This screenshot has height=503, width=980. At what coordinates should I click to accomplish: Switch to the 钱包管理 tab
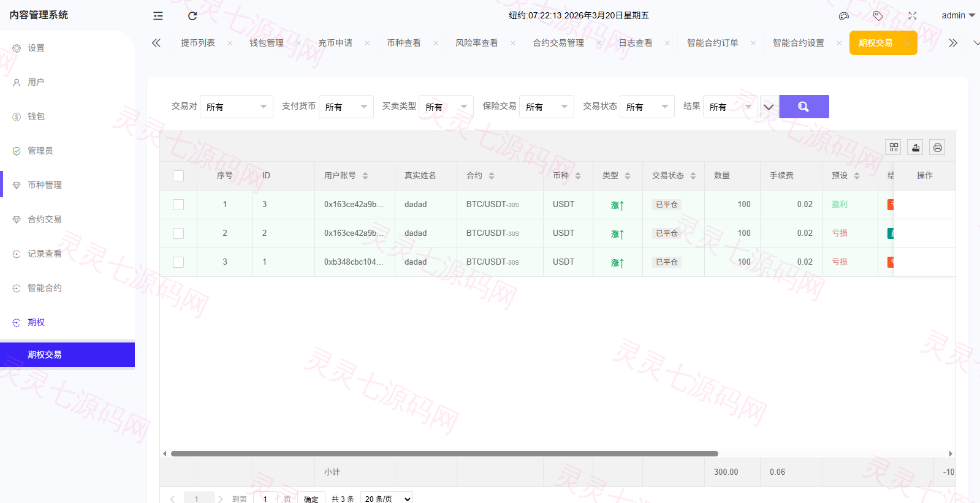click(x=267, y=43)
